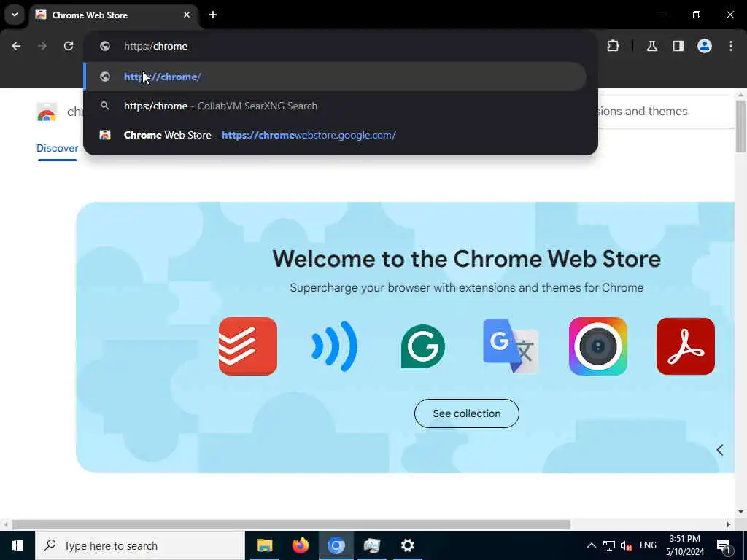Go back to the previous page
The height and width of the screenshot is (560, 747).
(16, 46)
